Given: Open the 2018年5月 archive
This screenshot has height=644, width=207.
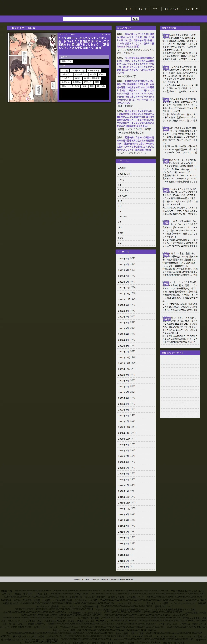Looking at the screenshot, I should point(123,561).
